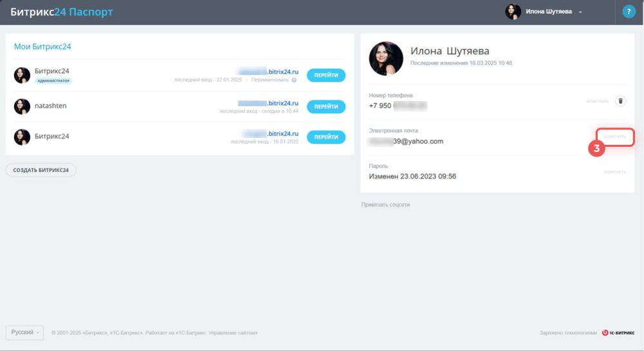Click the Мои Битрикс24 heading
The image size is (644, 351).
[43, 46]
